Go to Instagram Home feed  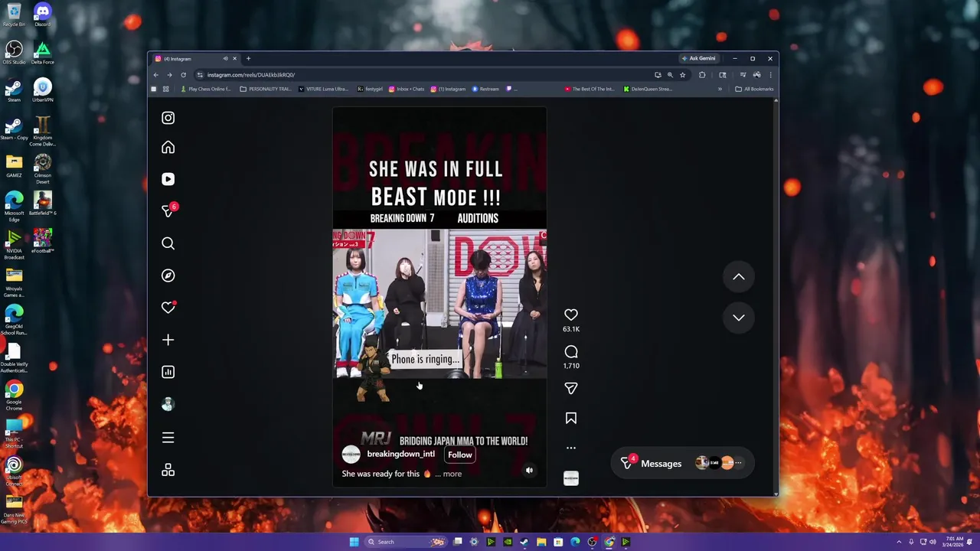tap(168, 148)
